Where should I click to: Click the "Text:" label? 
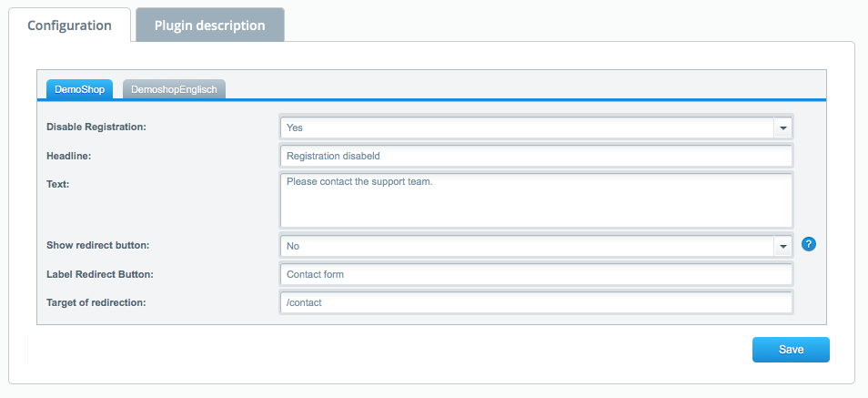tap(58, 184)
